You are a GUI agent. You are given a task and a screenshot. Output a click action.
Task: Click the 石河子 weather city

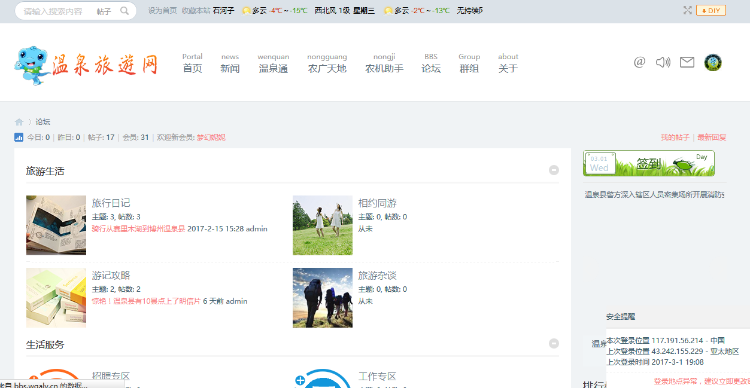point(224,11)
